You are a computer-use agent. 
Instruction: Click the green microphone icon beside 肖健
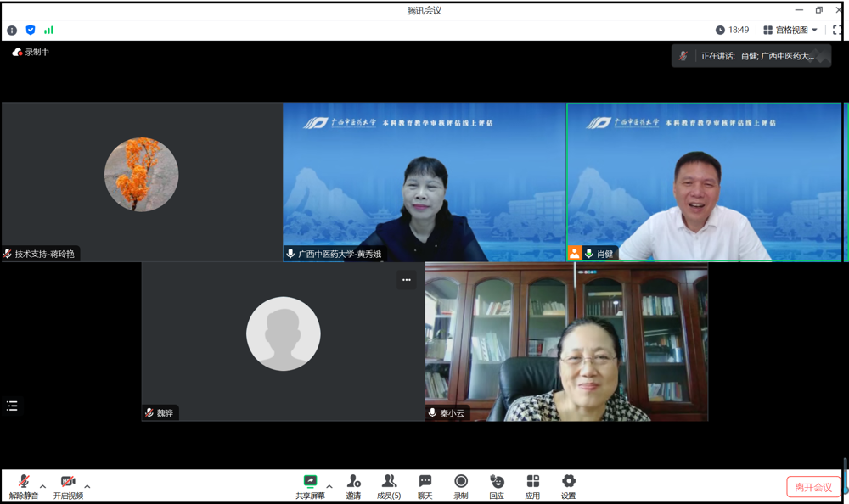[589, 254]
